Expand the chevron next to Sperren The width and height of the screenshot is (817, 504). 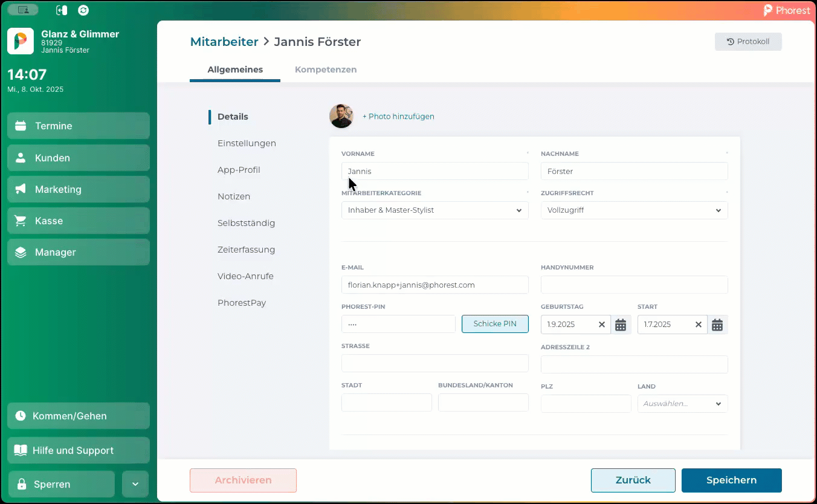point(135,484)
